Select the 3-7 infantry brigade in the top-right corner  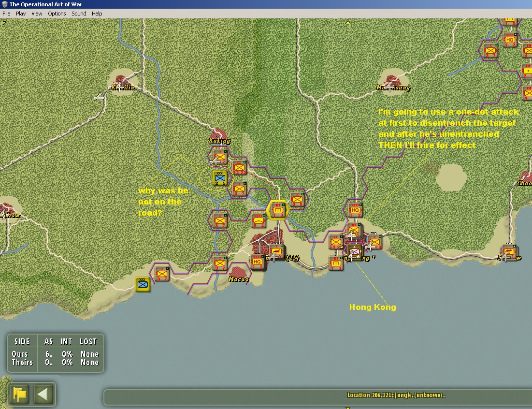pyautogui.click(x=490, y=51)
